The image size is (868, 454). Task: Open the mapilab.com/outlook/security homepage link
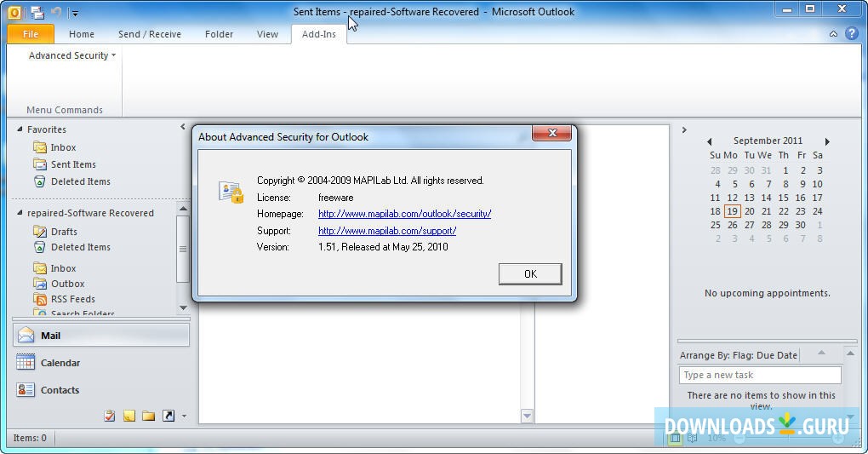tap(405, 214)
